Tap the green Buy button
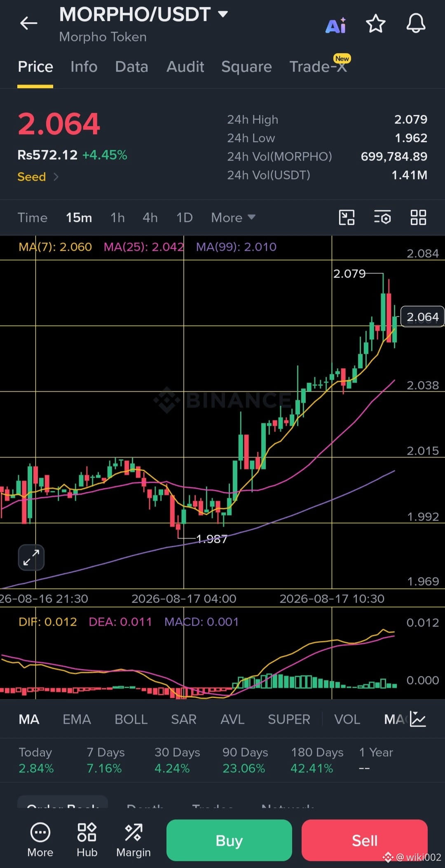The image size is (445, 868). [229, 840]
